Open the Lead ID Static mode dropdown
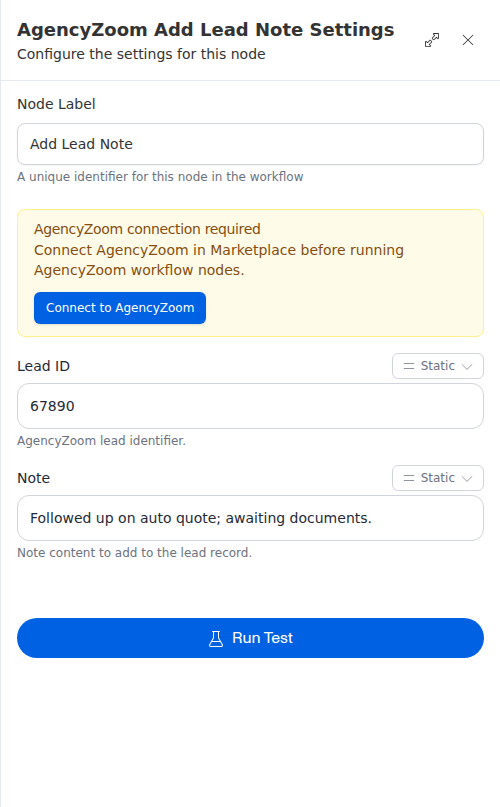This screenshot has height=807, width=500. pyautogui.click(x=438, y=366)
